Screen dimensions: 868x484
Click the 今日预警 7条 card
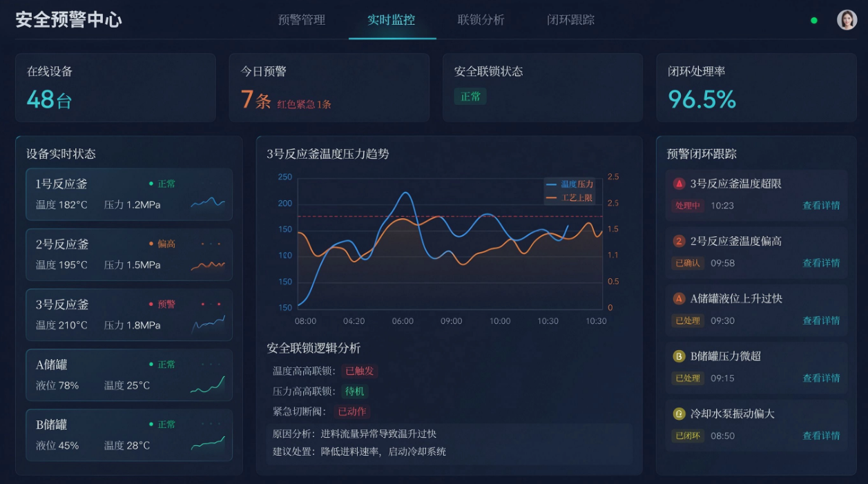coord(329,88)
